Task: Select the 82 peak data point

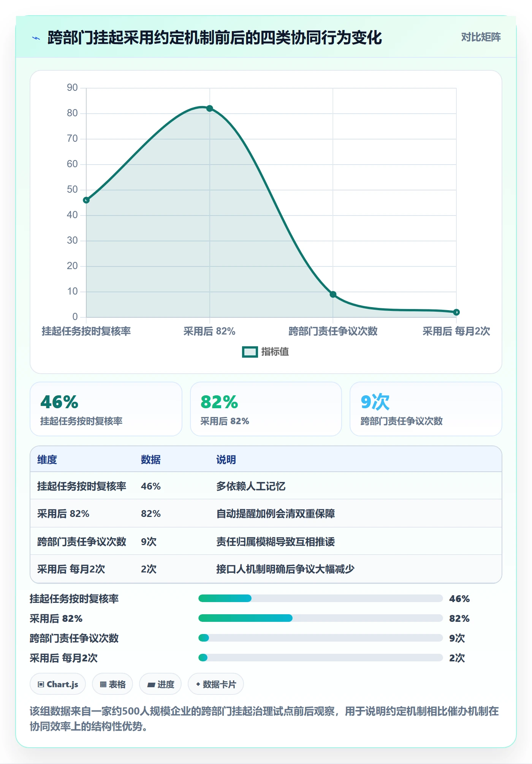Action: coord(210,108)
